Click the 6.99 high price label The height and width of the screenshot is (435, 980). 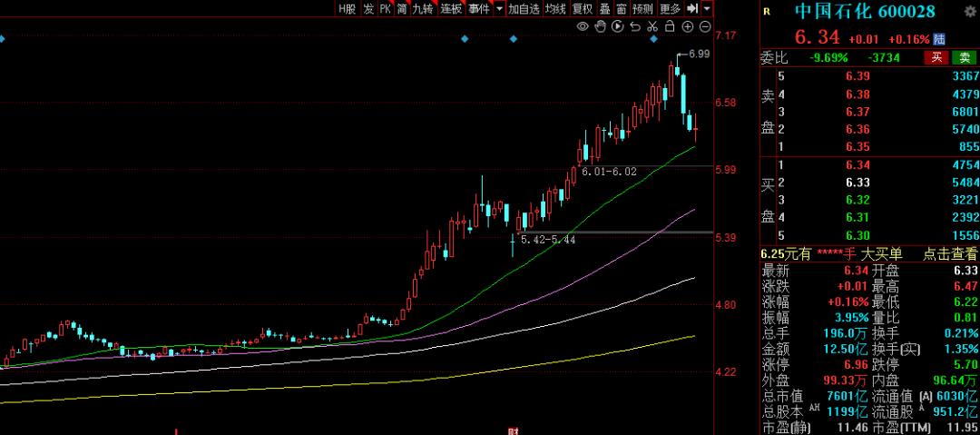[699, 54]
